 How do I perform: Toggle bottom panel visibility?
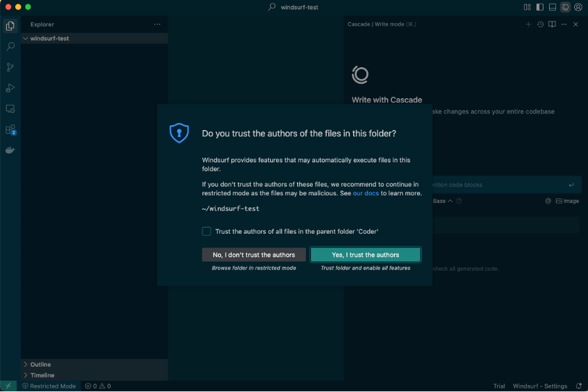pyautogui.click(x=552, y=7)
